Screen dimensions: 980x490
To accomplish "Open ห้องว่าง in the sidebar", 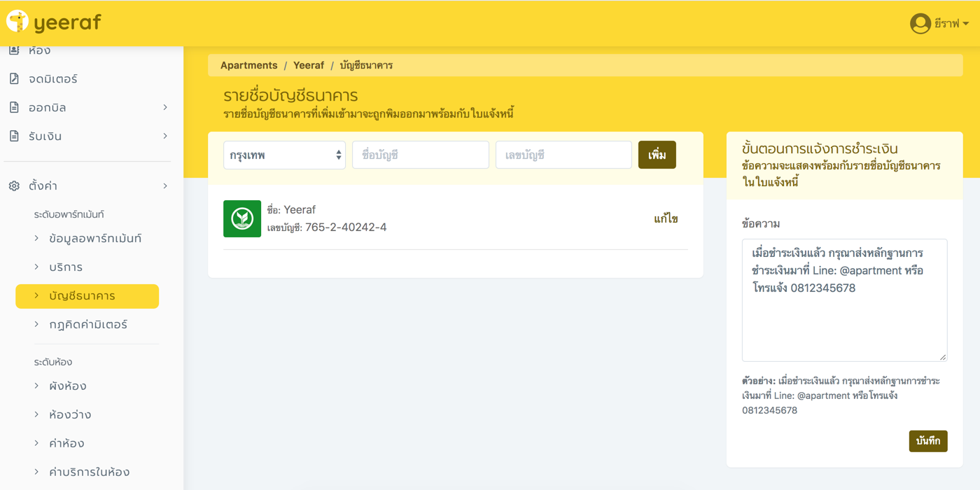I will tap(70, 415).
